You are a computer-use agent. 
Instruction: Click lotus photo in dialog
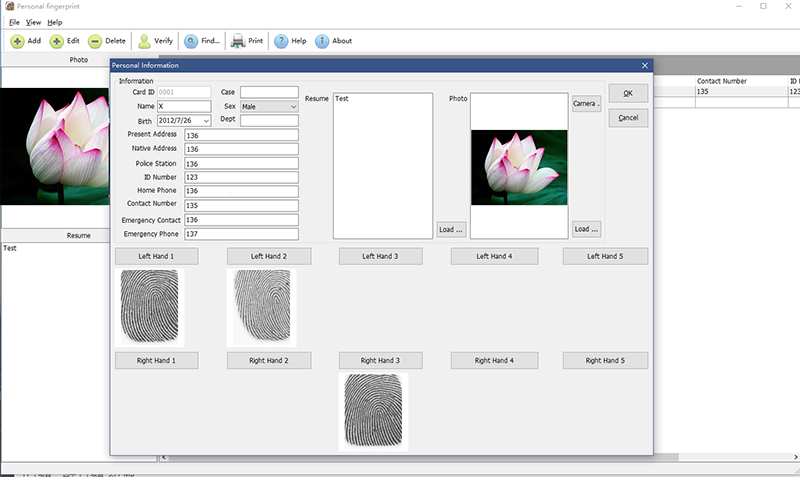(519, 167)
